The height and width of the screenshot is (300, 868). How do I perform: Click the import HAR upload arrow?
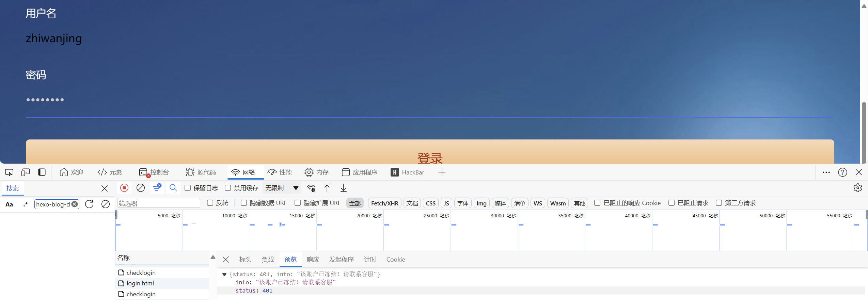(327, 188)
